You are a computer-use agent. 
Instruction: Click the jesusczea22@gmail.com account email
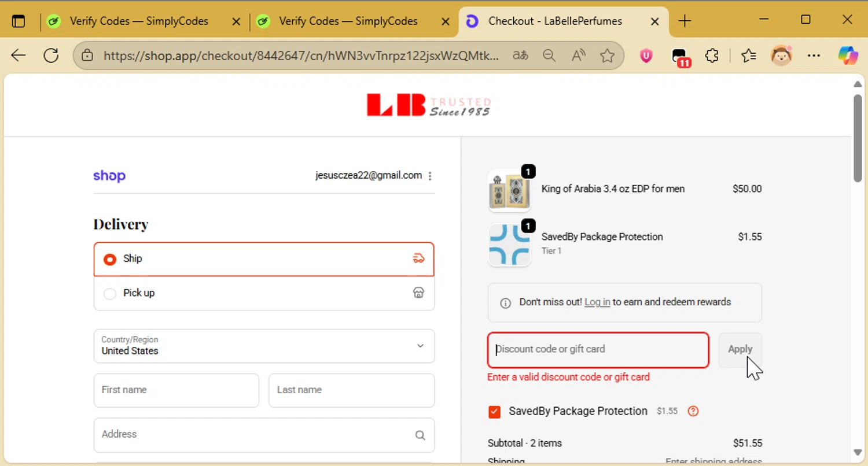click(x=369, y=176)
